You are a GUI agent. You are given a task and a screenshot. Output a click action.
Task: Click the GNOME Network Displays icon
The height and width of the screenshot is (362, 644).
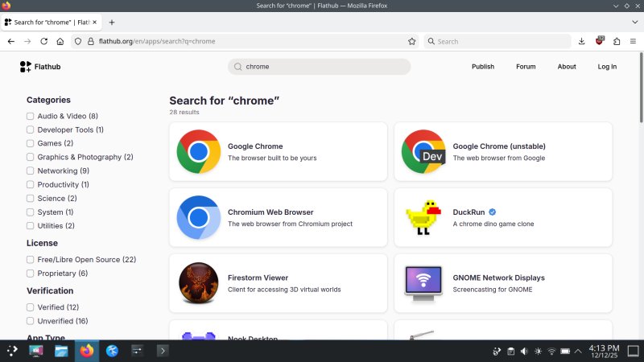pos(423,283)
